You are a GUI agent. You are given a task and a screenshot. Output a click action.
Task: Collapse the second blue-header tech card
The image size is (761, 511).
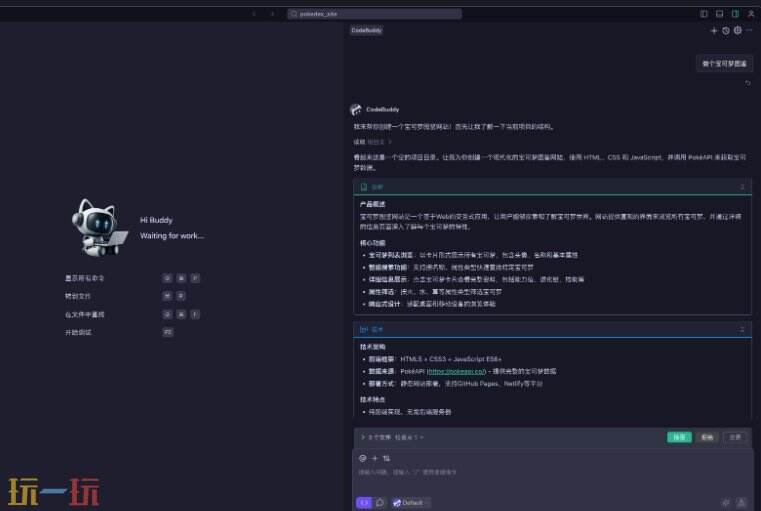click(x=742, y=330)
